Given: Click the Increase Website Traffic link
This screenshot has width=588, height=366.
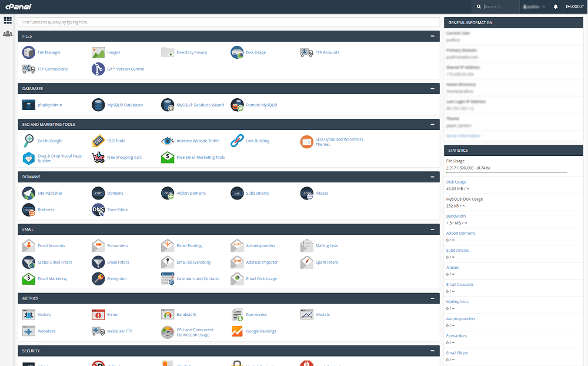Looking at the screenshot, I should tap(198, 141).
